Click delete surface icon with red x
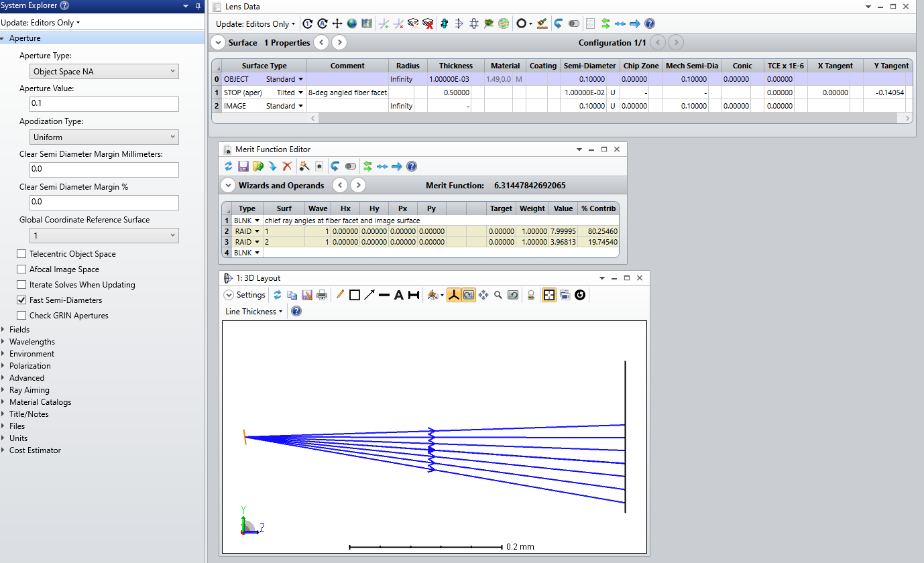The image size is (924, 563). [x=398, y=23]
